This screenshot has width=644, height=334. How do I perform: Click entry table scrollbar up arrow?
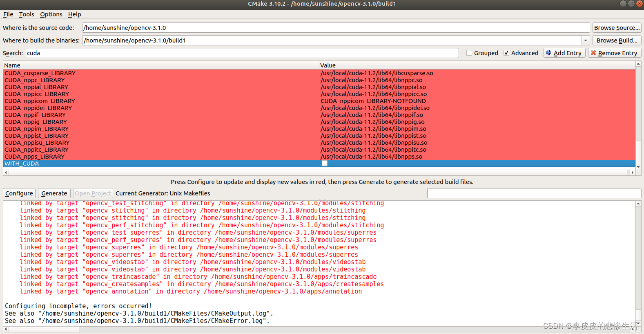638,64
